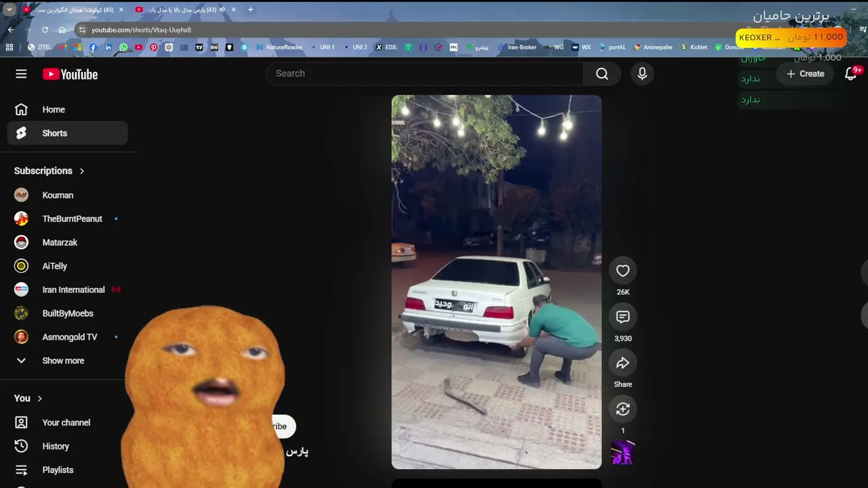Open the ZITEL bookmark
The image size is (868, 488).
[39, 47]
